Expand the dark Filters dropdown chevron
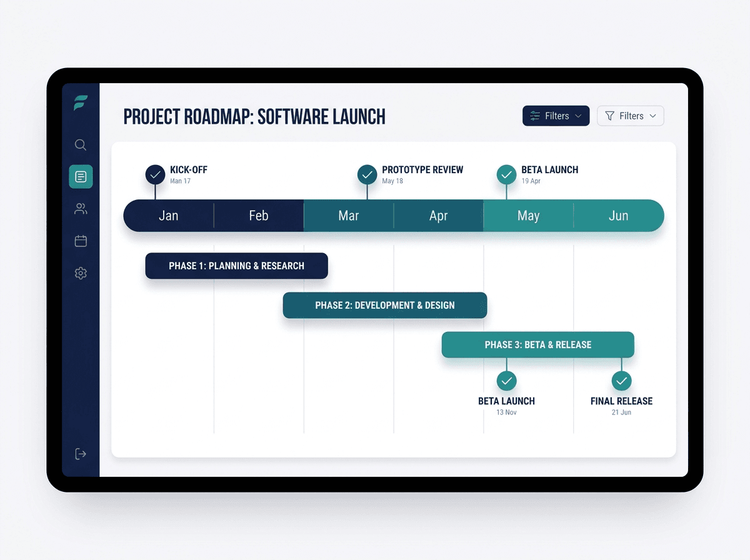Image resolution: width=750 pixels, height=560 pixels. point(578,116)
